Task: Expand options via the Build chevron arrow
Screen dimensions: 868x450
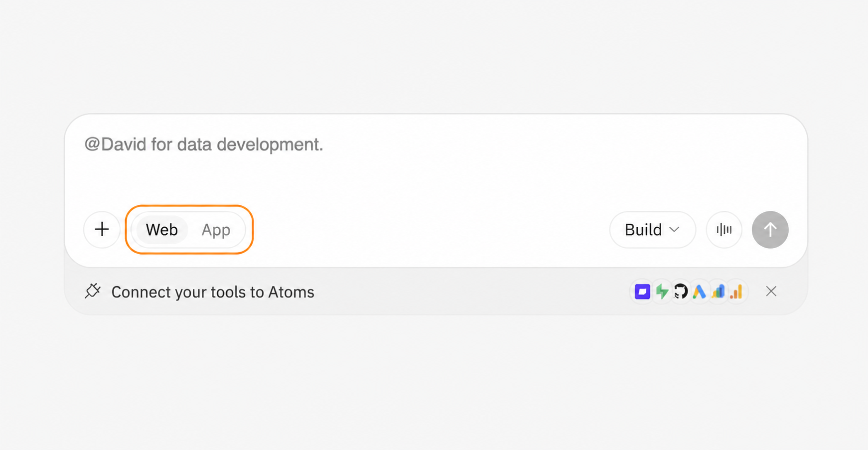Action: (x=674, y=229)
